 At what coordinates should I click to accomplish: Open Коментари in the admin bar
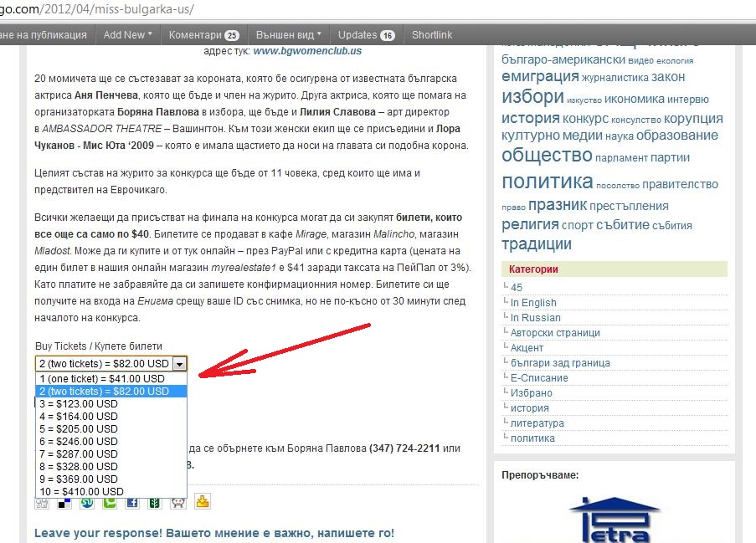(x=203, y=35)
